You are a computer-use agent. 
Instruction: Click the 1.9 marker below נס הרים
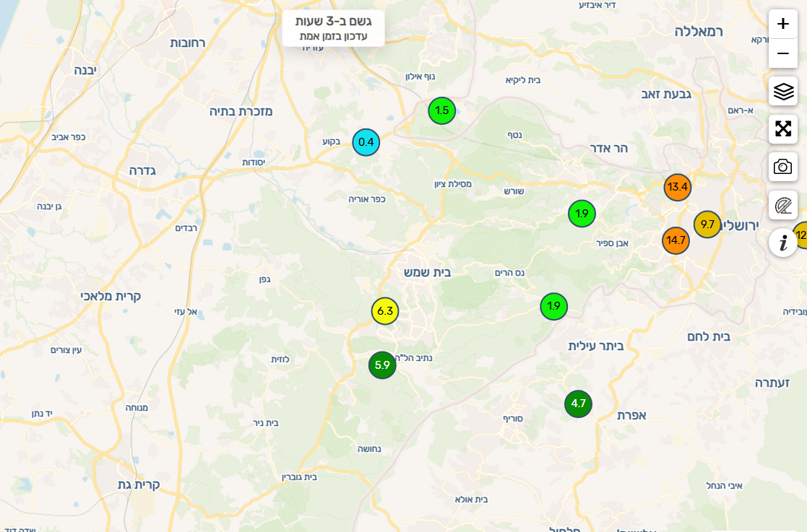tap(554, 306)
